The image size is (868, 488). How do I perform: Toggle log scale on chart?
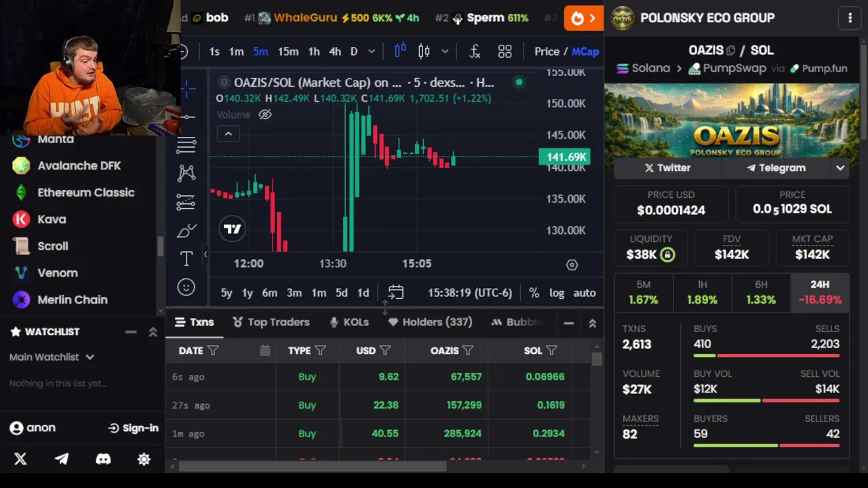pyautogui.click(x=557, y=293)
